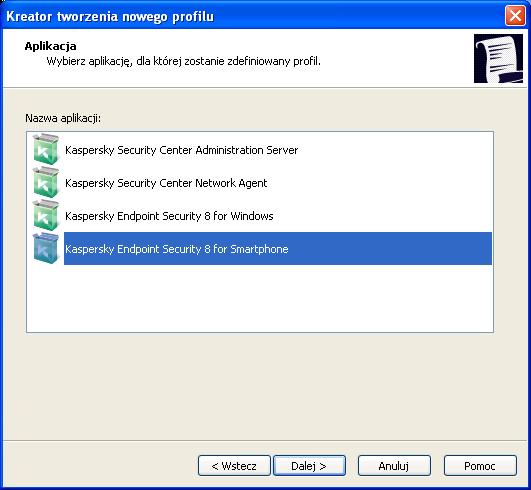Select Kaspersky Security Center Network Agent
The width and height of the screenshot is (531, 490).
[x=166, y=183]
